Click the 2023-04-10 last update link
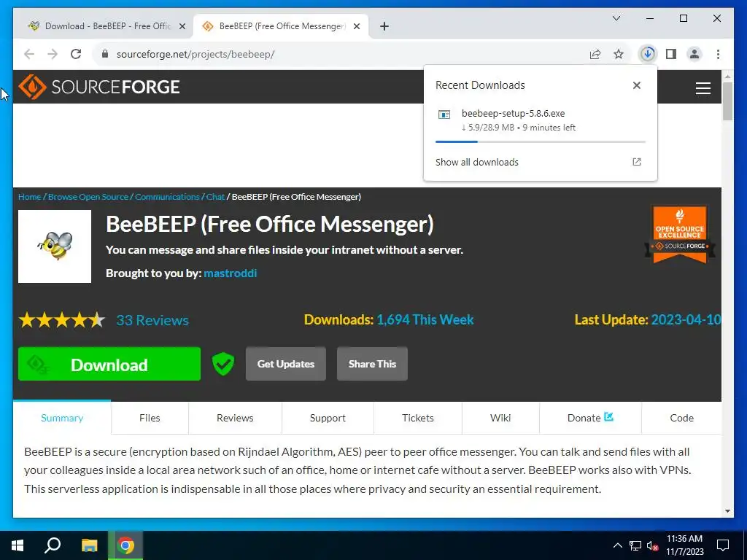The width and height of the screenshot is (747, 560). coord(686,319)
